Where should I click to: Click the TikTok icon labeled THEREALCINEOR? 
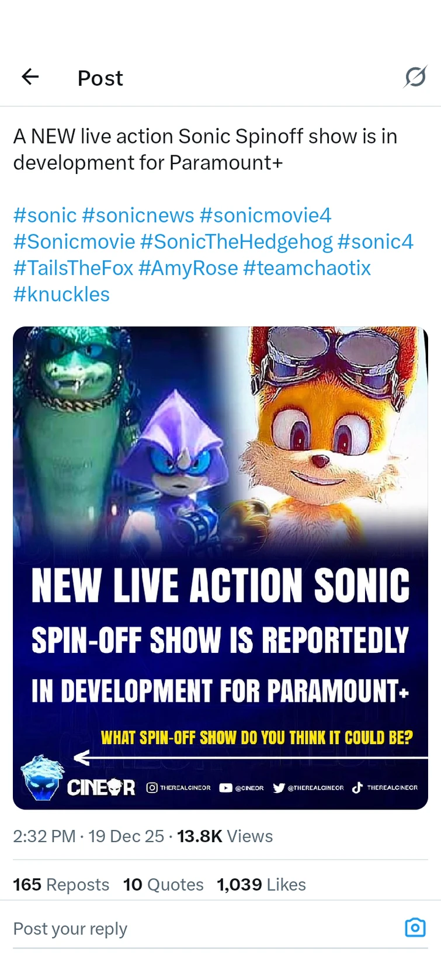(357, 787)
